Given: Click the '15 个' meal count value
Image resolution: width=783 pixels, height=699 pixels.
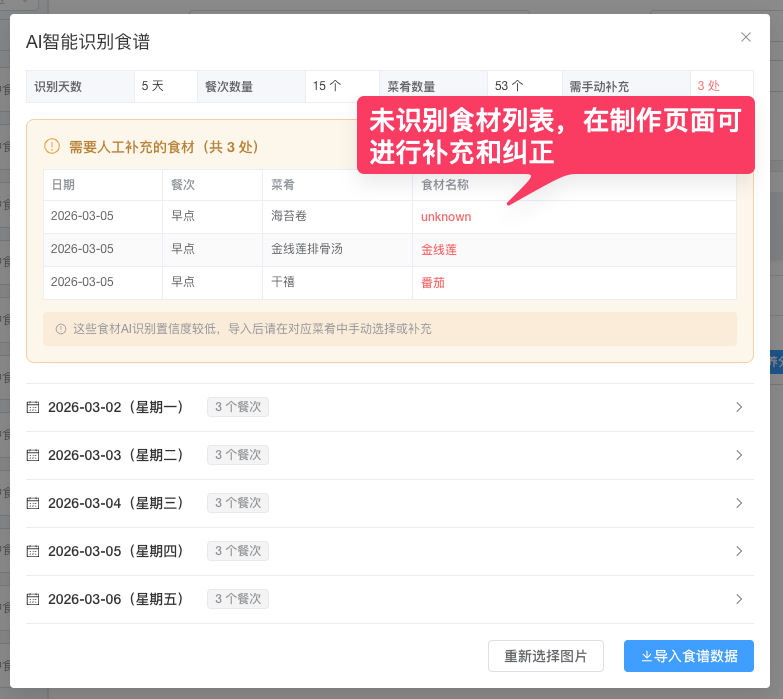Looking at the screenshot, I should 327,86.
